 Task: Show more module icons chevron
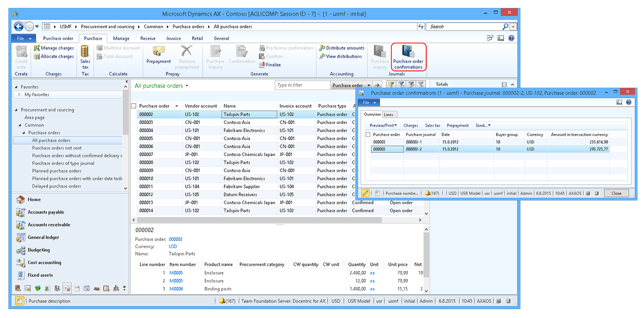pyautogui.click(x=125, y=288)
